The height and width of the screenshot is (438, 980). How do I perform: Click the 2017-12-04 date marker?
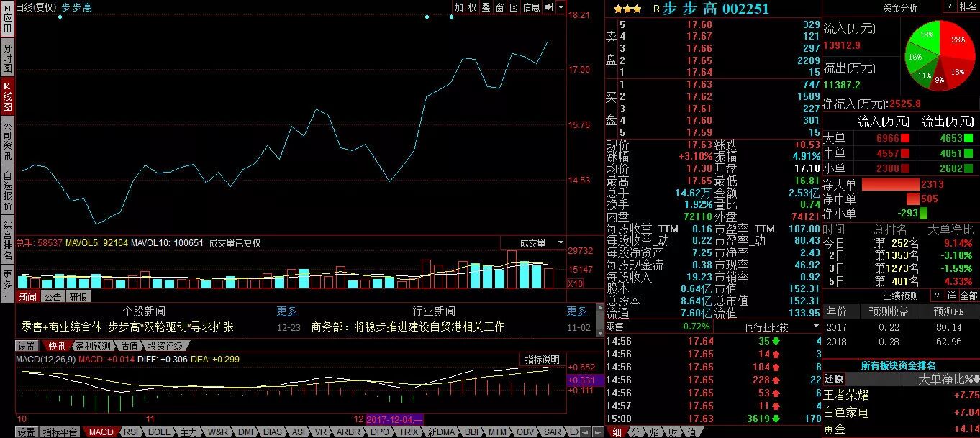(x=394, y=419)
